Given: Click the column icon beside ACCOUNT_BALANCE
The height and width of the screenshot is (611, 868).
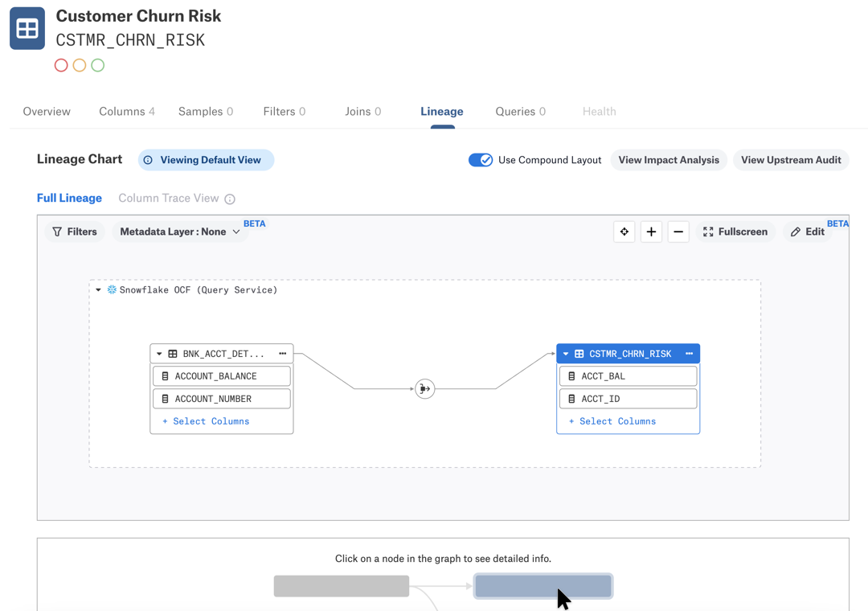Looking at the screenshot, I should (x=165, y=376).
